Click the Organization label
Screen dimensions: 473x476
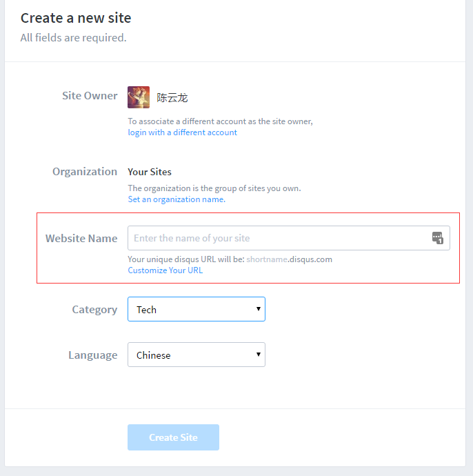tap(85, 172)
